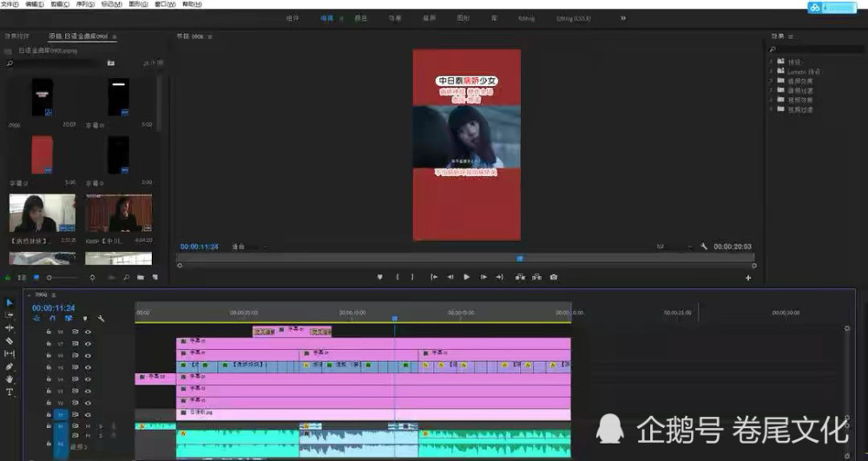Hide track V5 output eye
The height and width of the screenshot is (461, 868).
click(x=88, y=367)
